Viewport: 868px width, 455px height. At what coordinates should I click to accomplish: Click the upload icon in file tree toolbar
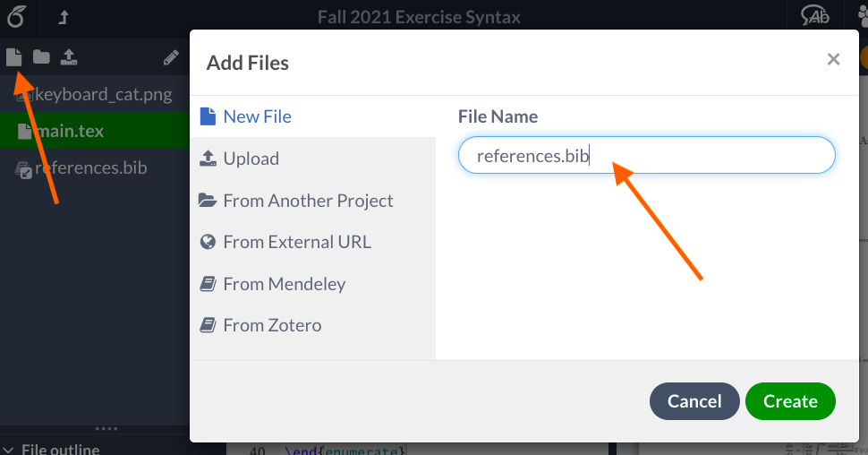(69, 57)
